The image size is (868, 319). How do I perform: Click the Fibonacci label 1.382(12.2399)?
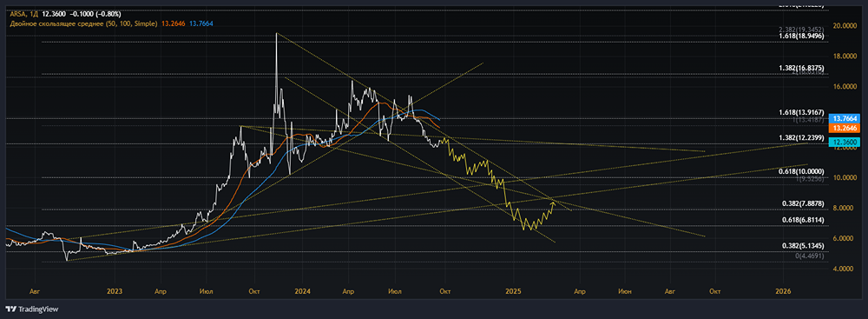801,137
